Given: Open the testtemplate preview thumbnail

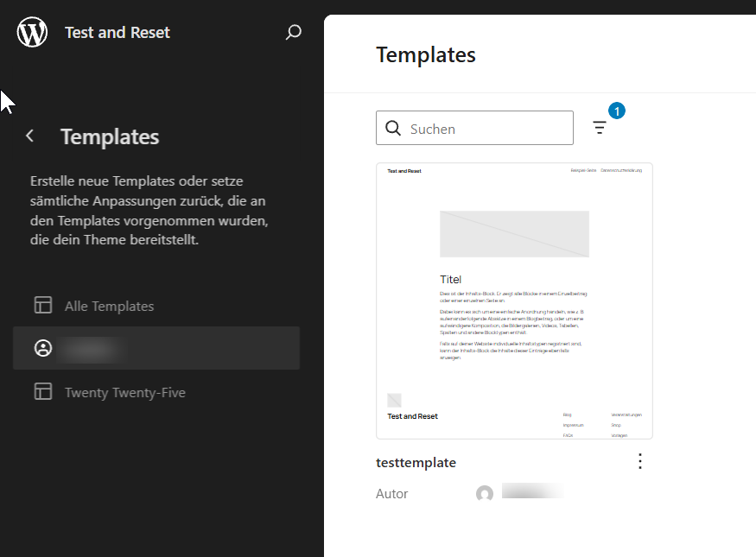Looking at the screenshot, I should 514,301.
